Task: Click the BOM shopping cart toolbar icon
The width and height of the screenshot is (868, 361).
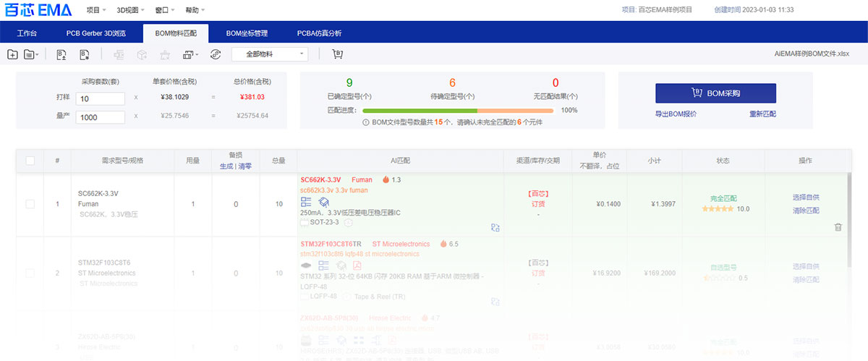Action: pyautogui.click(x=337, y=54)
